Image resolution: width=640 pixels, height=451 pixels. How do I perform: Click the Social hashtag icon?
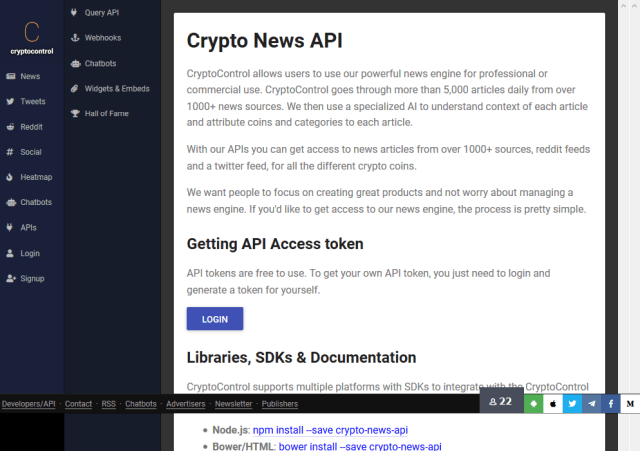(x=10, y=152)
